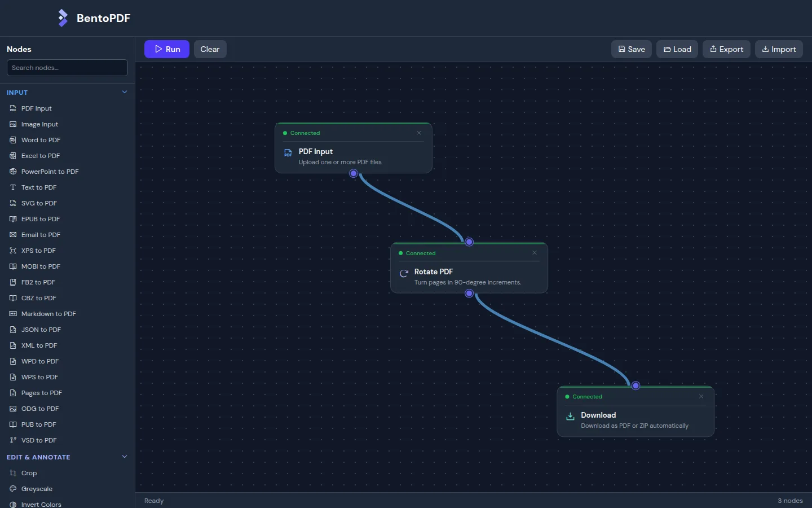Click the Invert Colors icon
The width and height of the screenshot is (812, 508).
pos(13,505)
